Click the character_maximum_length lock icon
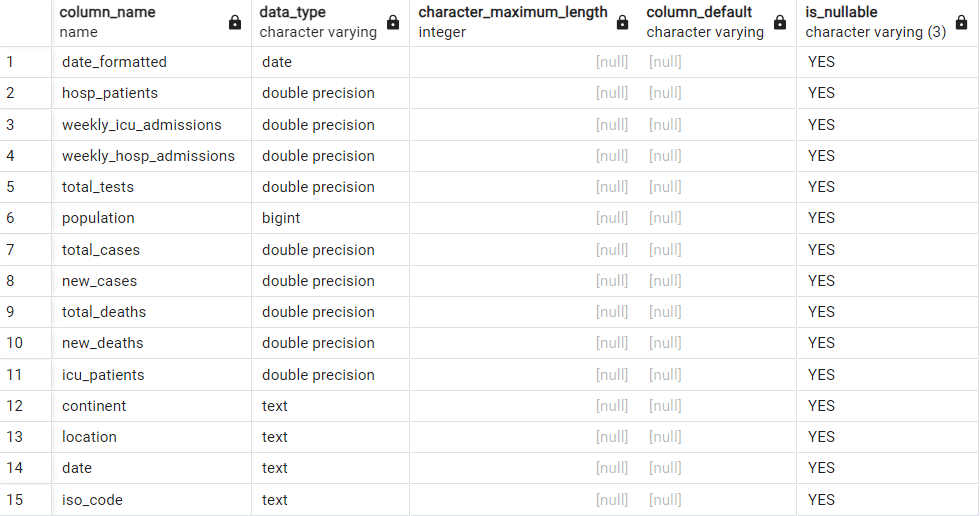The image size is (980, 516). (622, 22)
